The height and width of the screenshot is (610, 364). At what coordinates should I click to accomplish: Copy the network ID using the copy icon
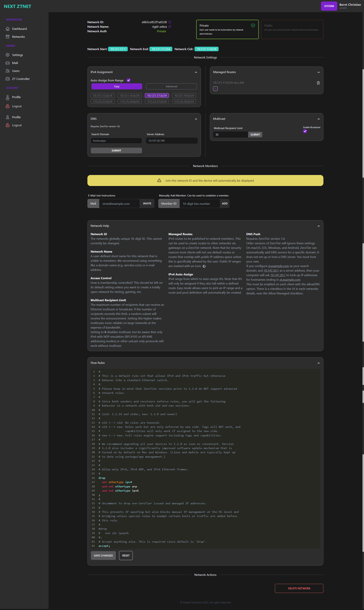[170, 22]
